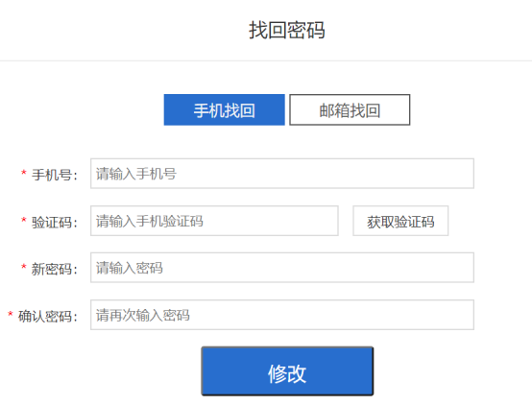Select the 请输入手机验证码 placeholder text
The image size is (532, 405).
pyautogui.click(x=150, y=221)
